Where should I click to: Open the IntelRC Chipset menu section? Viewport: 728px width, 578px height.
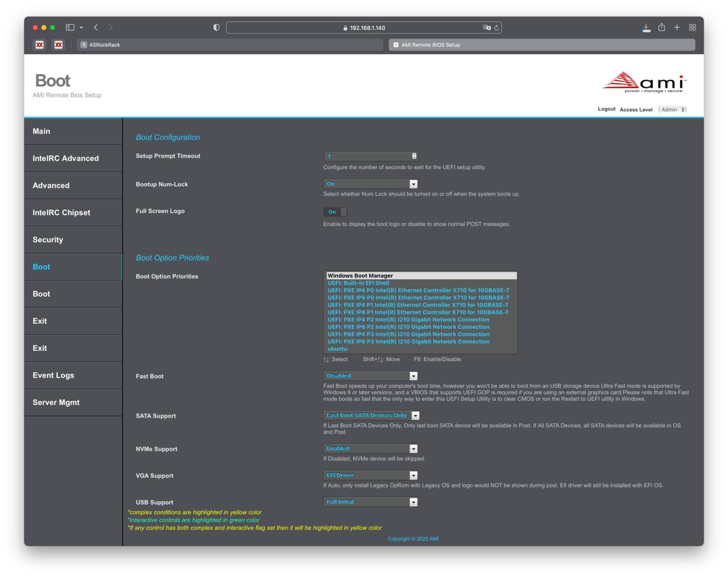(73, 213)
